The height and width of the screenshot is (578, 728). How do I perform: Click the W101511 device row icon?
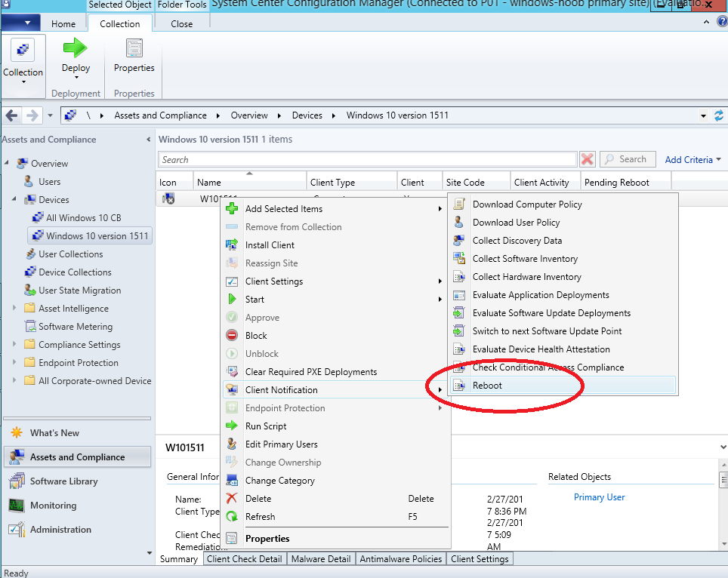click(x=168, y=199)
